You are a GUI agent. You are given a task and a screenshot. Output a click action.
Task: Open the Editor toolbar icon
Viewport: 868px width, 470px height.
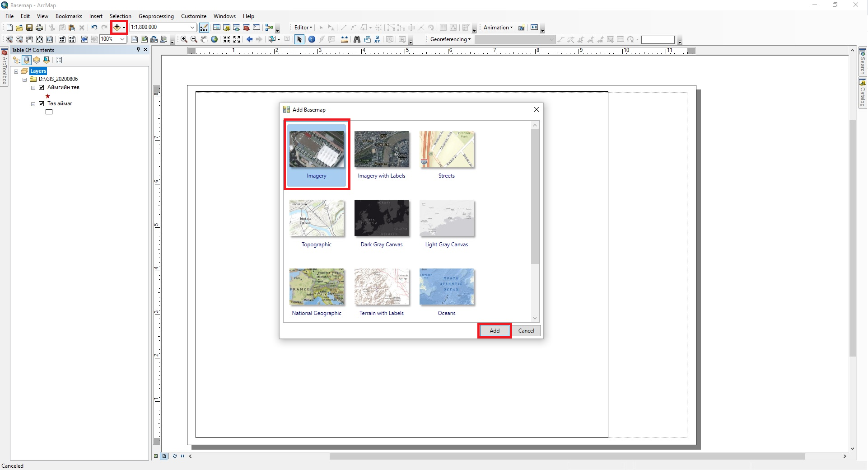point(204,28)
